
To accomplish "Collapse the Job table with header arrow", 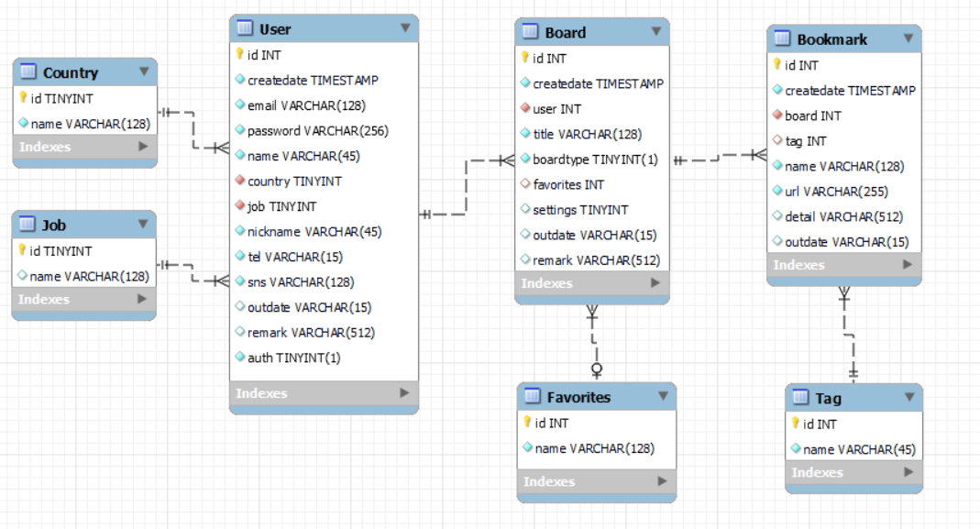I will click(x=143, y=224).
